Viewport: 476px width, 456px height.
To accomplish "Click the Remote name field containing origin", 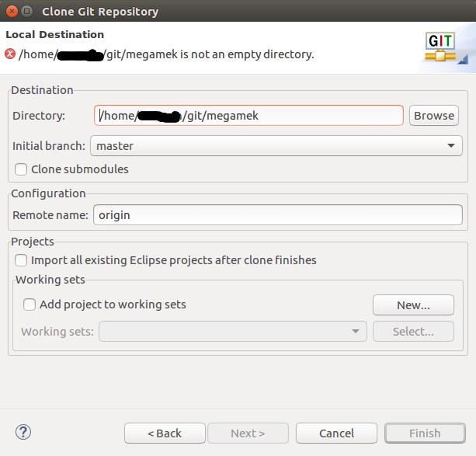I will pos(278,214).
